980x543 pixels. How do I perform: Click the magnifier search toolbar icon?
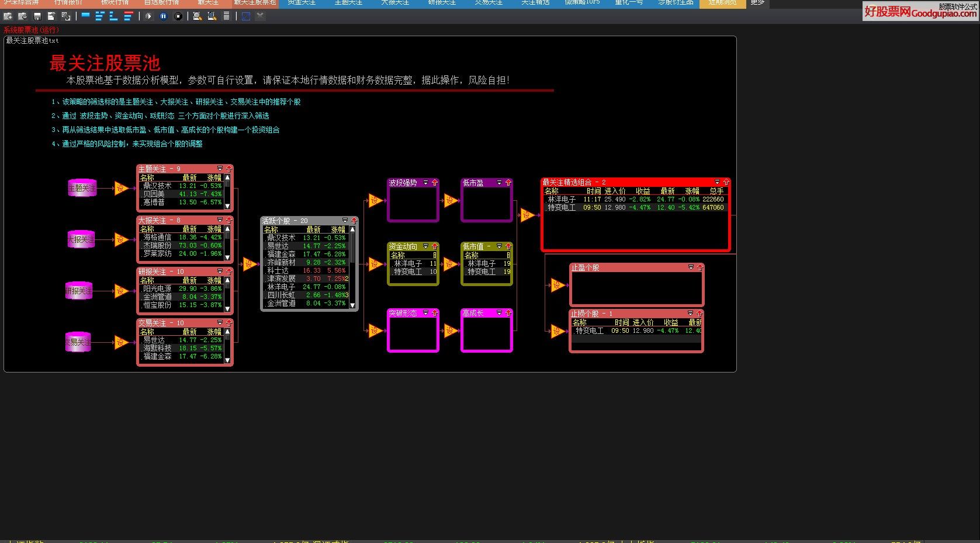(198, 16)
